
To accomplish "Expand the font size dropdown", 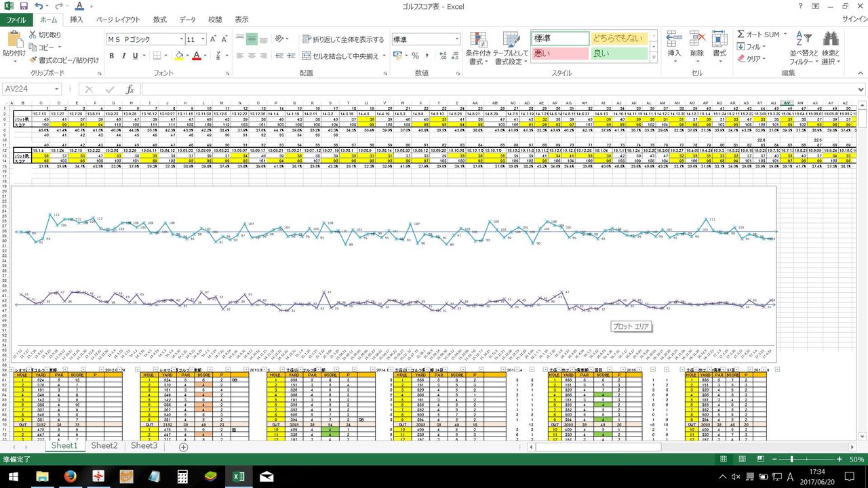I will pyautogui.click(x=202, y=39).
